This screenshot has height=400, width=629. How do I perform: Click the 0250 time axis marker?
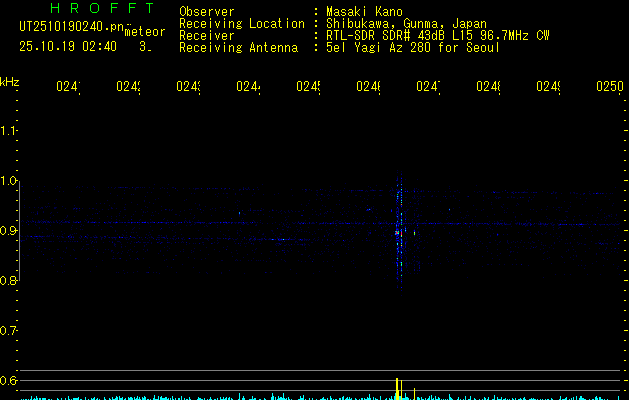click(609, 87)
